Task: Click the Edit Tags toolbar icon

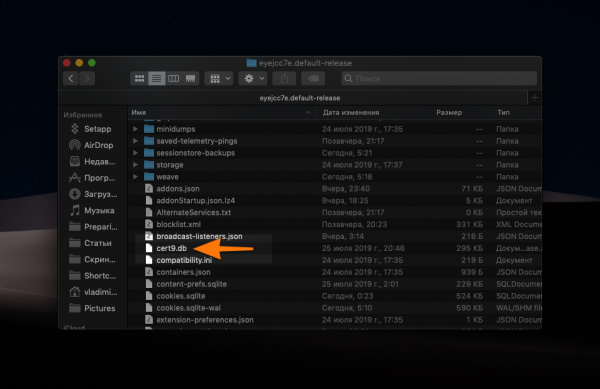Action: point(313,78)
